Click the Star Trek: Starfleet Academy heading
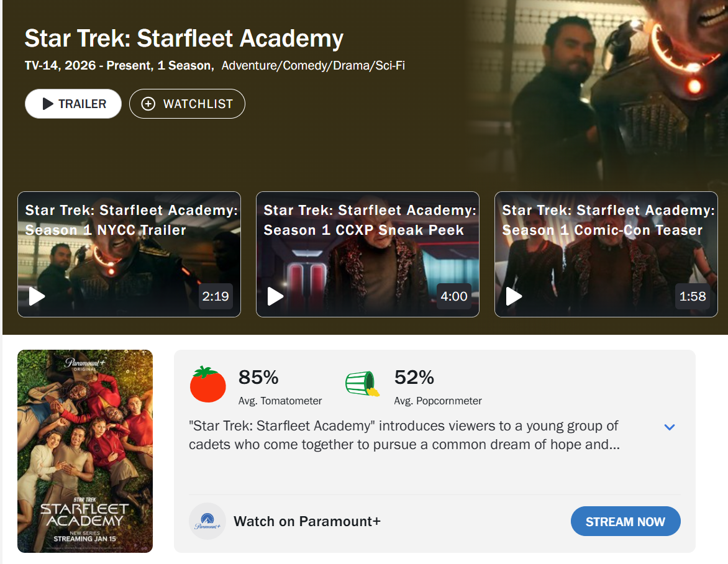The width and height of the screenshot is (728, 564). coord(184,39)
